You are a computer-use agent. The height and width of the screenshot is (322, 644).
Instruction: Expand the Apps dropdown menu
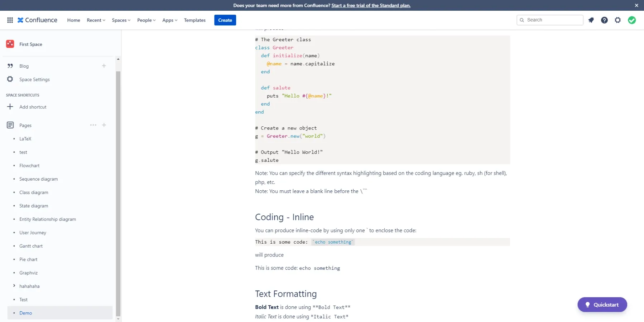pyautogui.click(x=170, y=20)
